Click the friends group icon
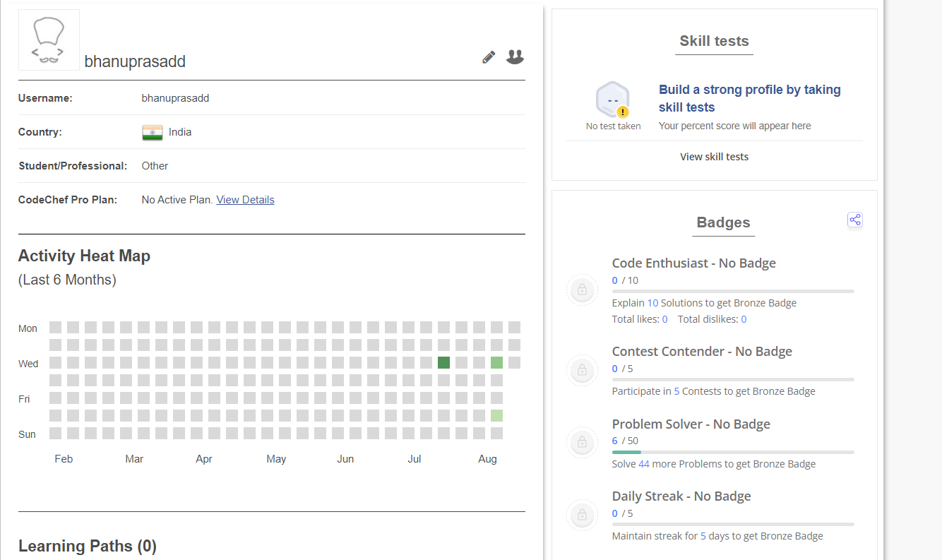The image size is (942, 560). click(515, 56)
